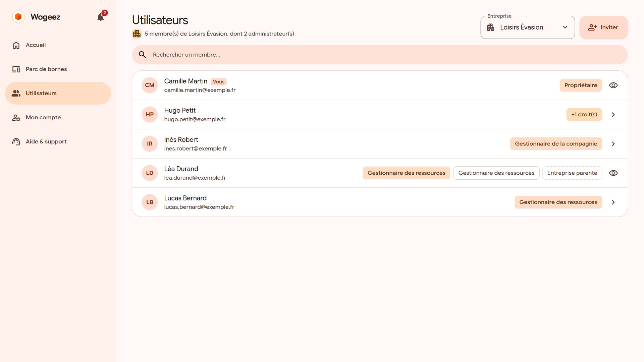The image size is (644, 362).
Task: Click the Mon compte account-gear icon
Action: tap(16, 118)
